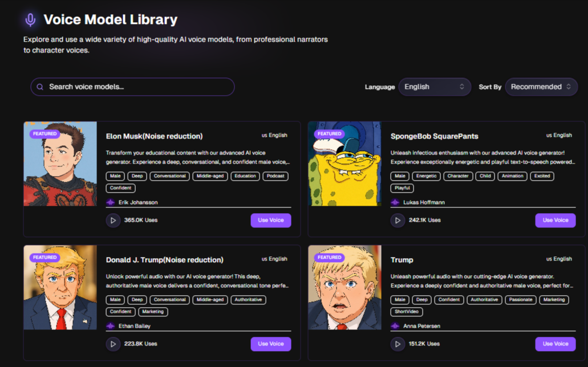Click Use Voice on Donald J. Trump card

click(271, 344)
